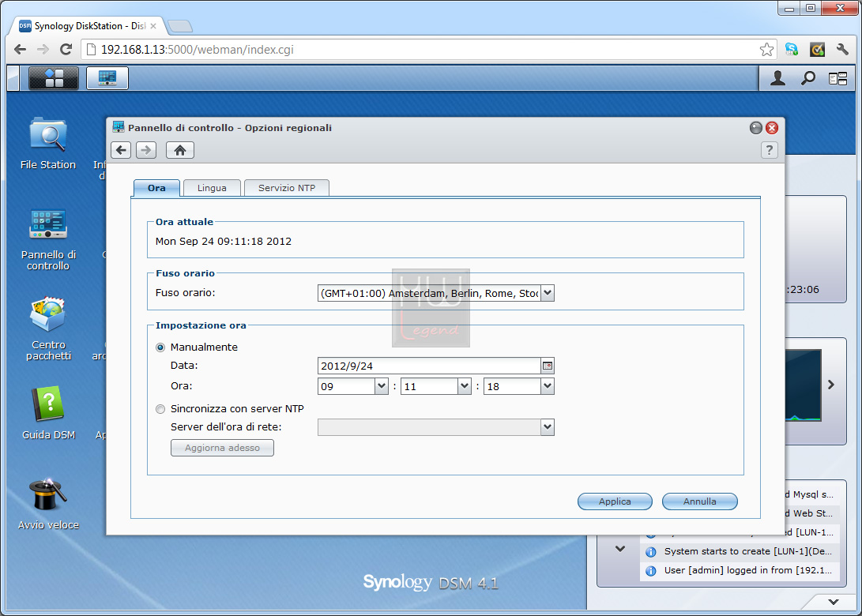Close the Pannello di controllo window
Screen dimensions: 862x616
pos(772,128)
